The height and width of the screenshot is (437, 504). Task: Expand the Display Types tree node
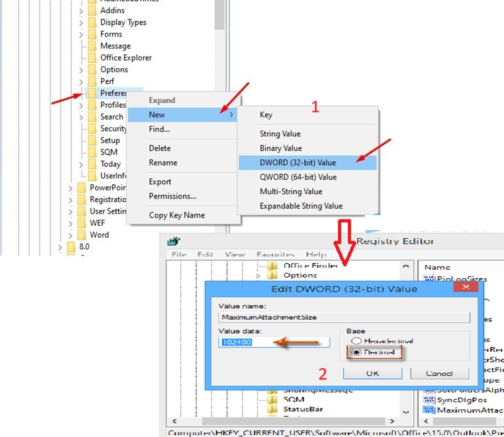click(x=81, y=23)
